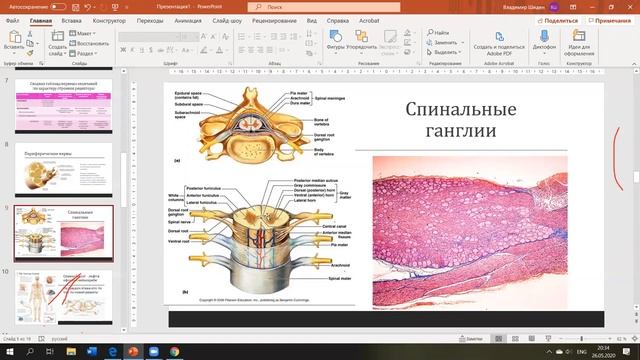Switch to the Слайд-шоу tab
The height and width of the screenshot is (360, 640).
click(227, 20)
